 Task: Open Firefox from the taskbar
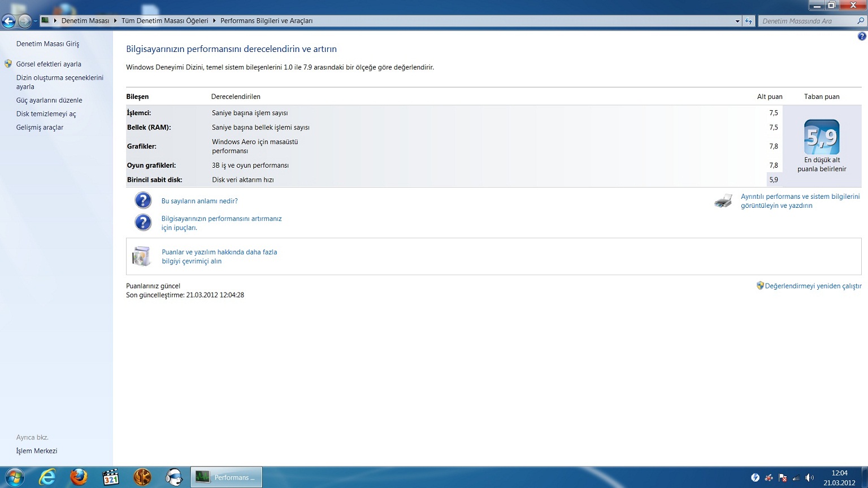click(x=79, y=477)
